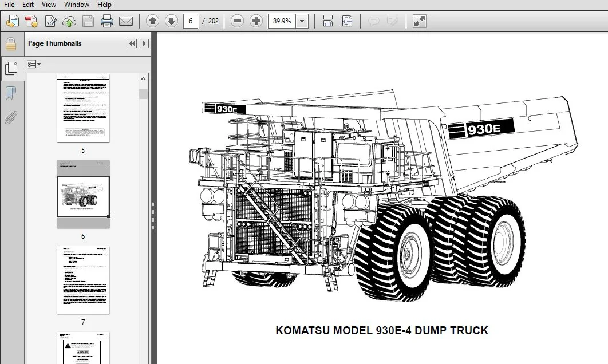Click the Save floppy disk icon
This screenshot has width=608, height=364.
88,21
